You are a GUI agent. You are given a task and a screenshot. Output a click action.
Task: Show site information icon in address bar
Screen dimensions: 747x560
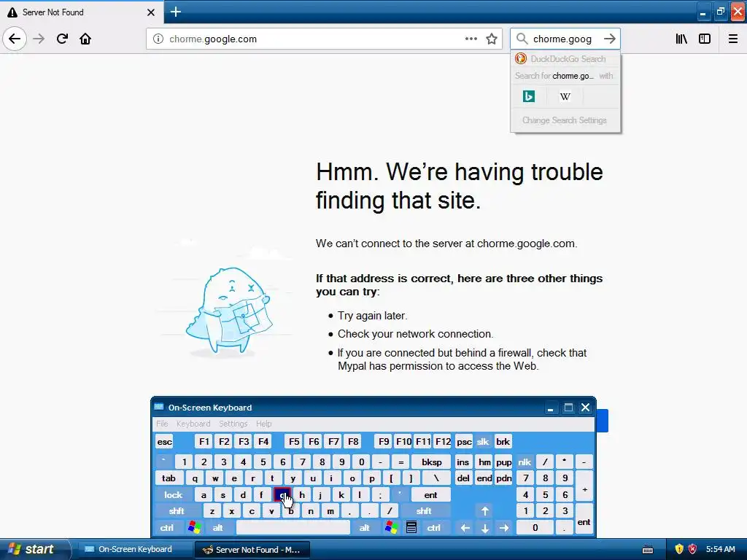click(158, 39)
